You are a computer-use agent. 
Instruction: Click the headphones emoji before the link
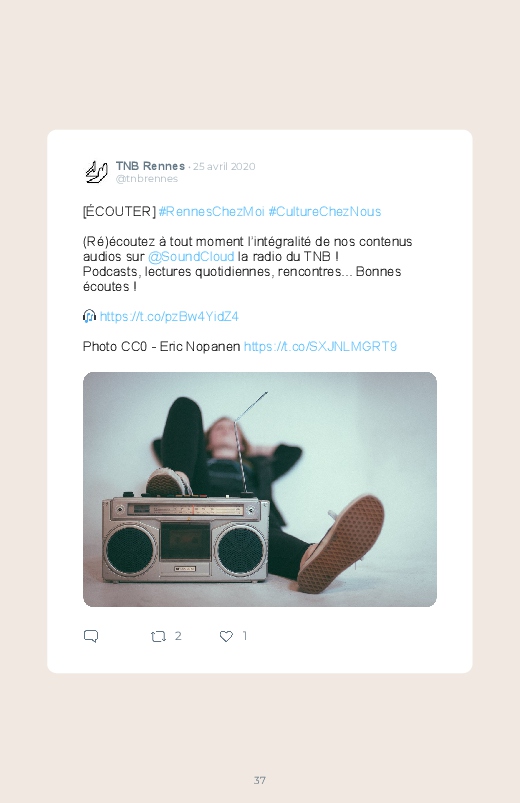pos(89,316)
